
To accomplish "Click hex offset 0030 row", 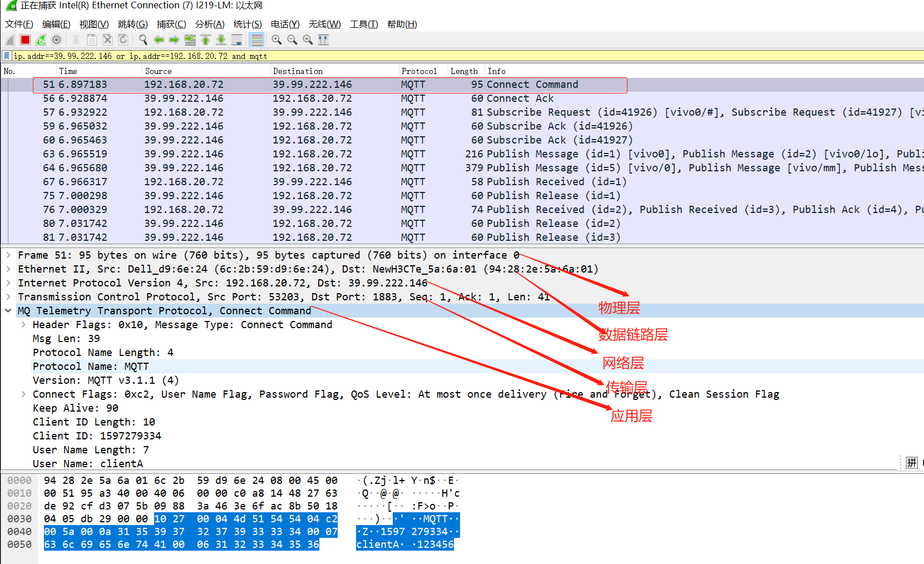I will click(19, 519).
